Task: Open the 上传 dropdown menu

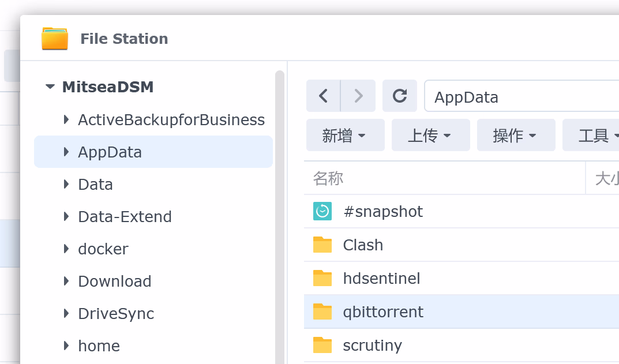Action: (430, 136)
